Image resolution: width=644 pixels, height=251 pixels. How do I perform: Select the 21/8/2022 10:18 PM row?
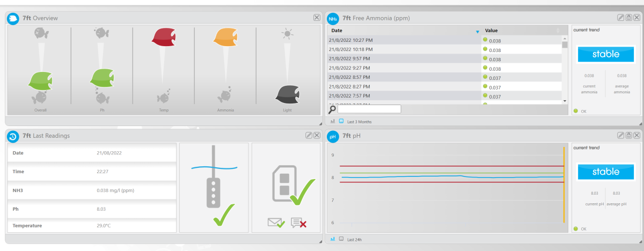point(444,49)
